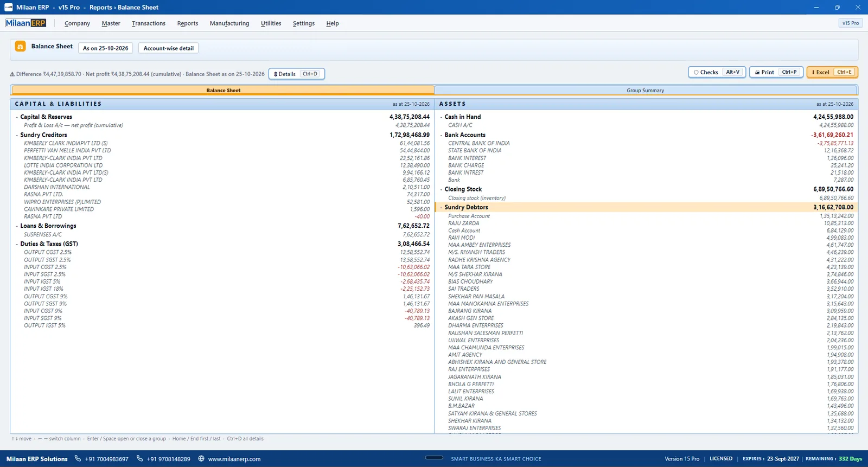This screenshot has width=868, height=467.
Task: Export the balance sheet to Excel
Action: click(x=832, y=72)
